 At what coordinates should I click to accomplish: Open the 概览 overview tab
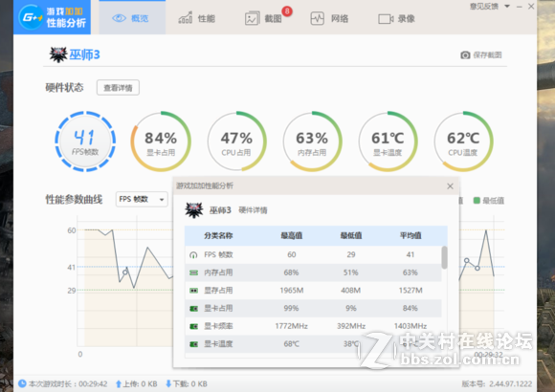(x=132, y=18)
